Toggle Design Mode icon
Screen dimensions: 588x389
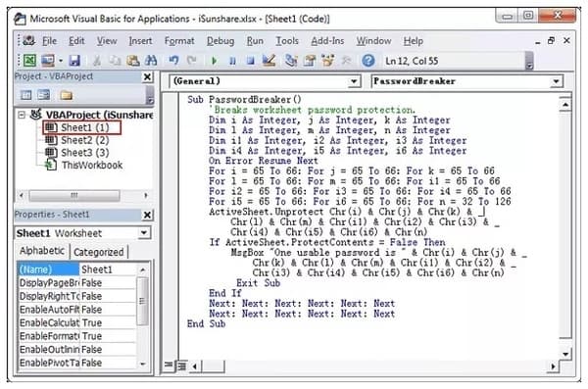[269, 60]
